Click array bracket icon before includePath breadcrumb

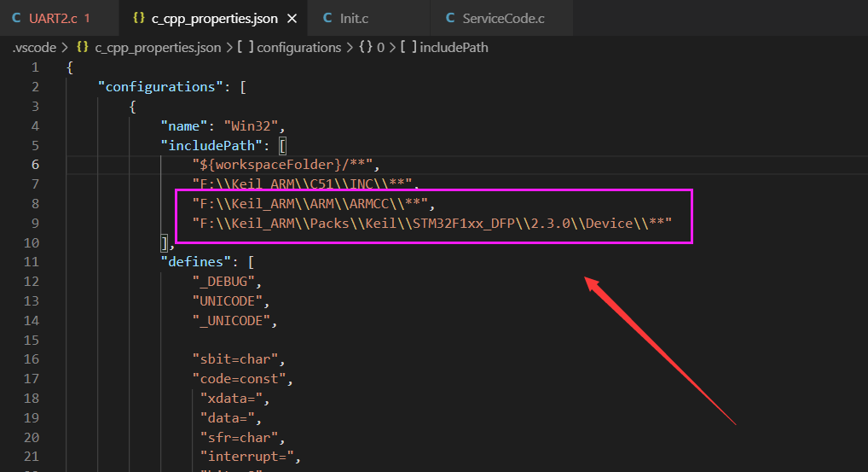click(408, 47)
